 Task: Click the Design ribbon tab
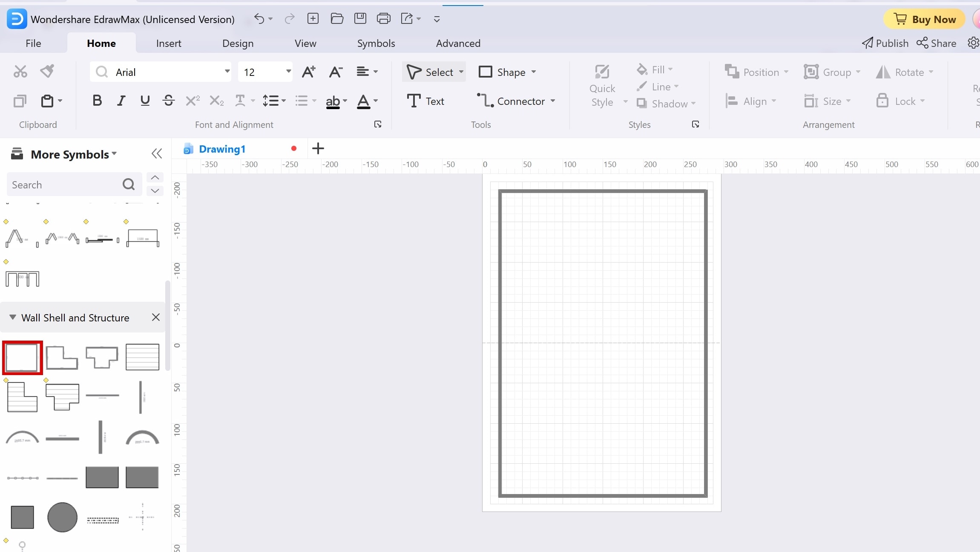238,43
